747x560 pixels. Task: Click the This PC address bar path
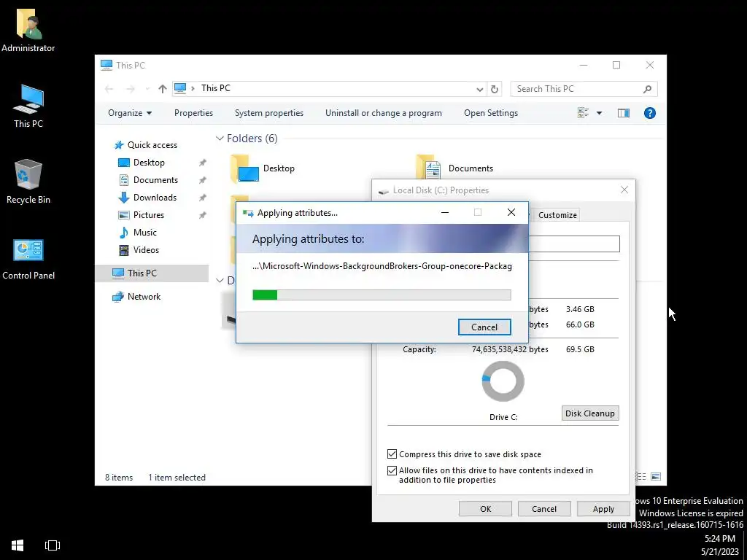(x=329, y=89)
